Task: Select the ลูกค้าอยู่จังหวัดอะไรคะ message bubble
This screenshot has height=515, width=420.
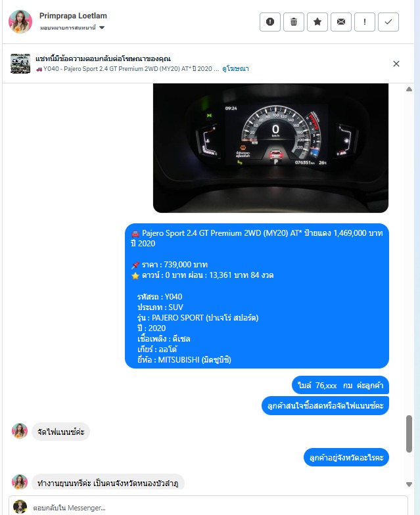Action: [x=346, y=457]
